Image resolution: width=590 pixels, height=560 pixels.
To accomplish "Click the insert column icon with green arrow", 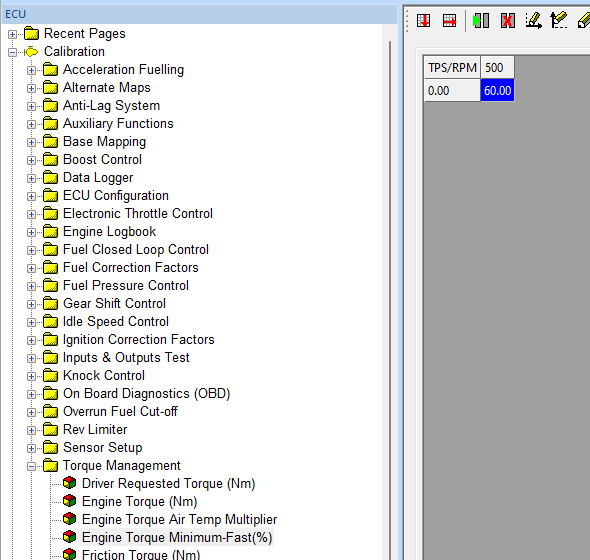I will click(x=481, y=20).
